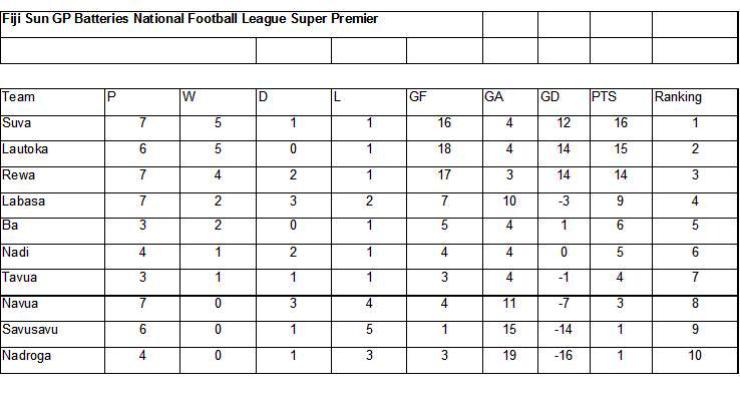Click the Rewa team cell

tap(52, 179)
